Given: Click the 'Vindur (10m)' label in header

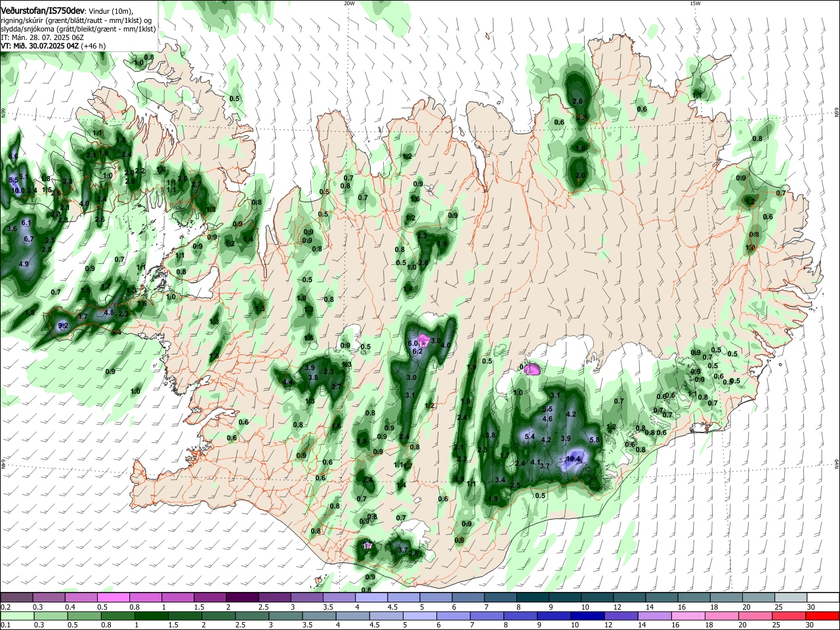Looking at the screenshot, I should (x=110, y=11).
